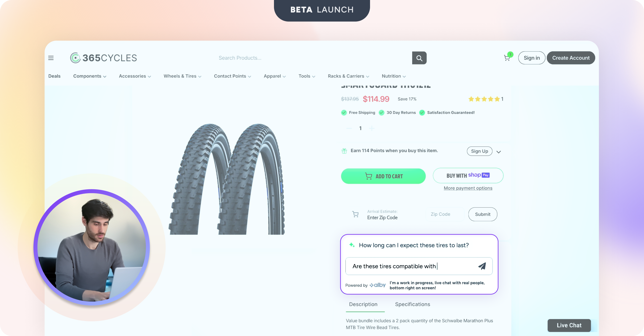The width and height of the screenshot is (644, 336).
Task: Open the shopping cart icon
Action: (507, 58)
